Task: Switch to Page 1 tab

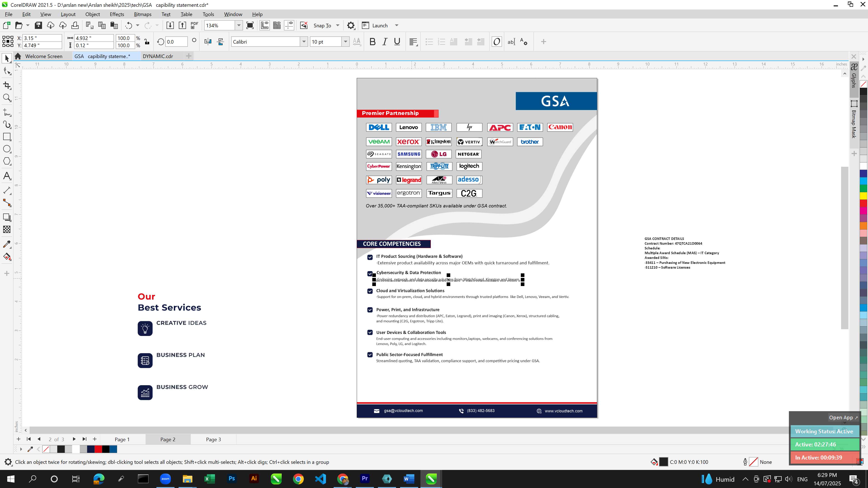Action: coord(122,439)
